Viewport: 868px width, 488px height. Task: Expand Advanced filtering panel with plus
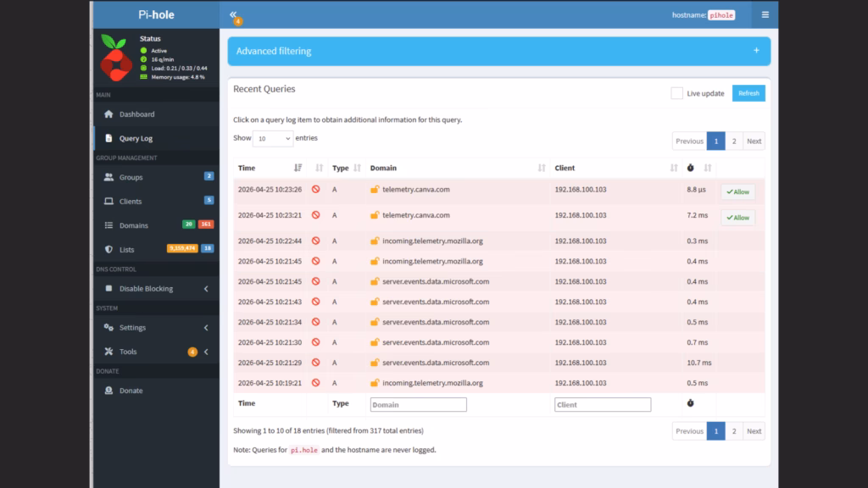(756, 50)
